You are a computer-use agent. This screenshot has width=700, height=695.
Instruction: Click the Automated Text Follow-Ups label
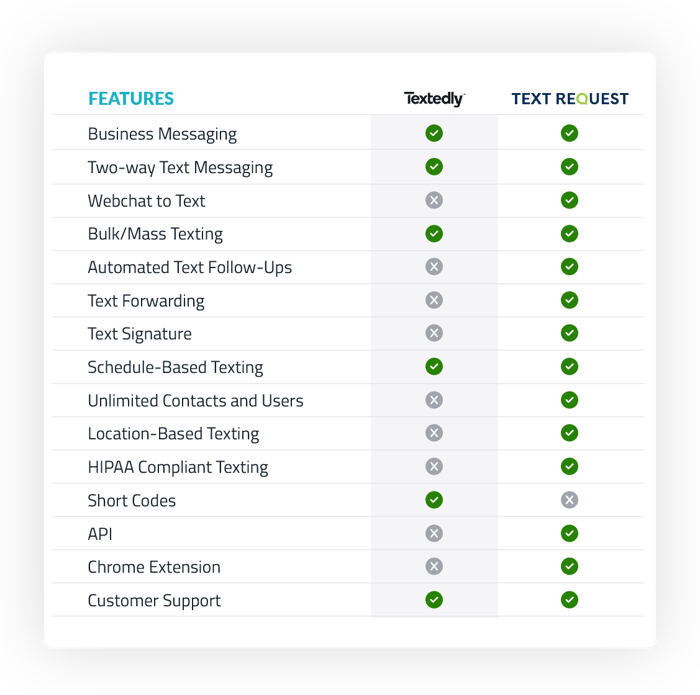tap(190, 267)
